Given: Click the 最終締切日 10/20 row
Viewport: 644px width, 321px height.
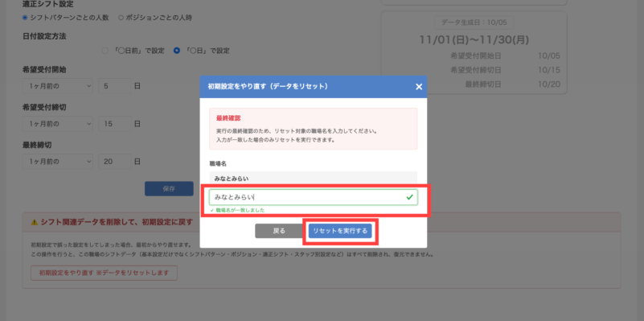Looking at the screenshot, I should (512, 84).
